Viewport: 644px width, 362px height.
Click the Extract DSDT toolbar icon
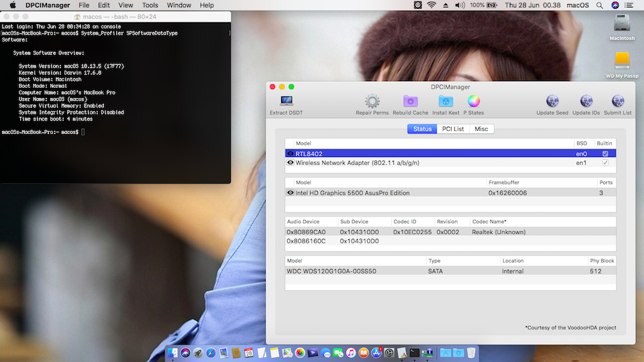[x=286, y=102]
